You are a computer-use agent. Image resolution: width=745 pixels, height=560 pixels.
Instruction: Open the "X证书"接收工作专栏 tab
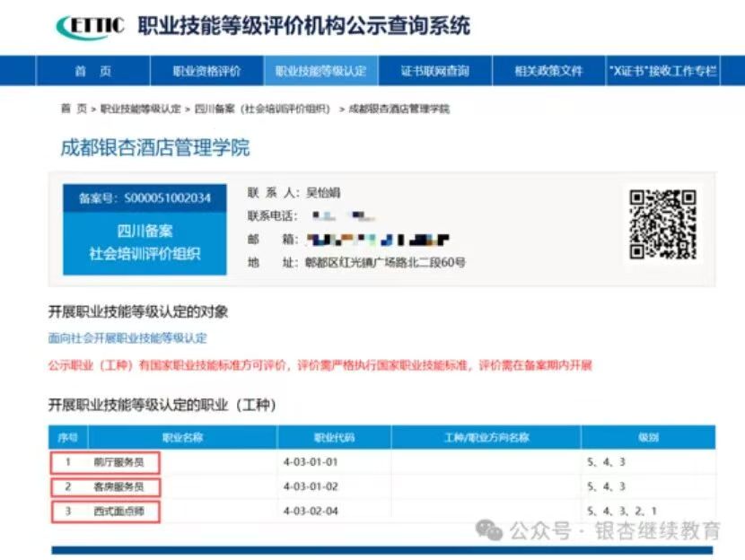pyautogui.click(x=663, y=71)
